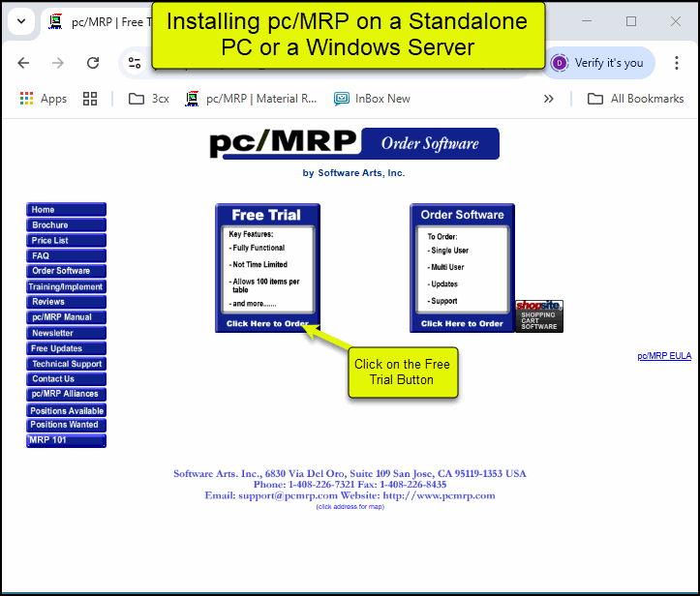Open the pc/MRP EULA link

point(664,355)
